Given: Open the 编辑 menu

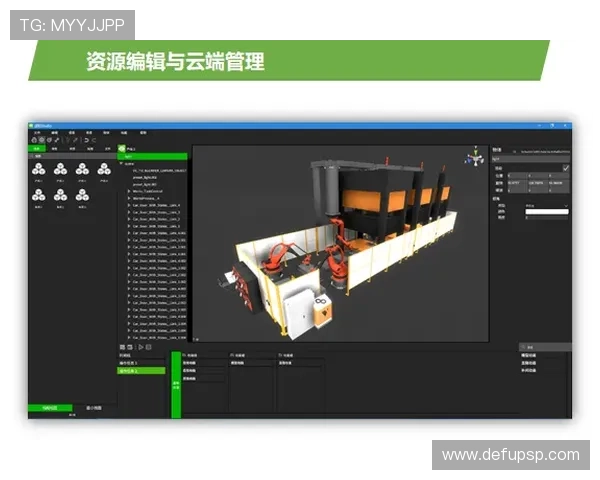Looking at the screenshot, I should 54,132.
